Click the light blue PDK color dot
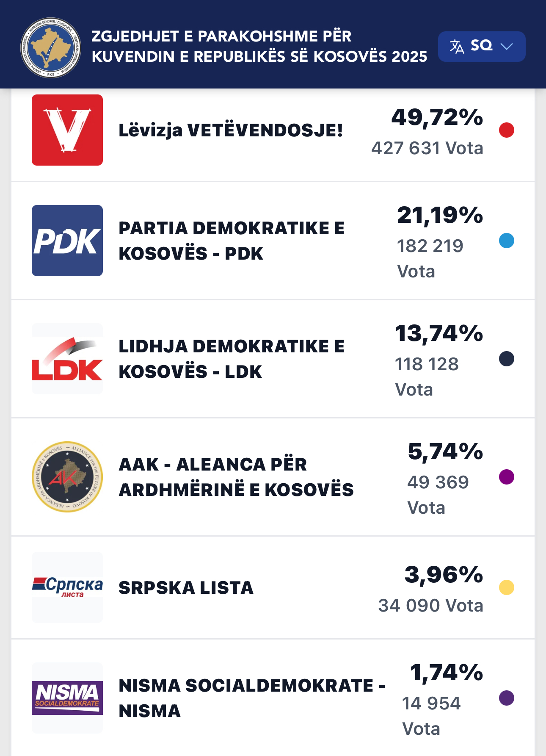The width and height of the screenshot is (546, 756). coord(507,241)
